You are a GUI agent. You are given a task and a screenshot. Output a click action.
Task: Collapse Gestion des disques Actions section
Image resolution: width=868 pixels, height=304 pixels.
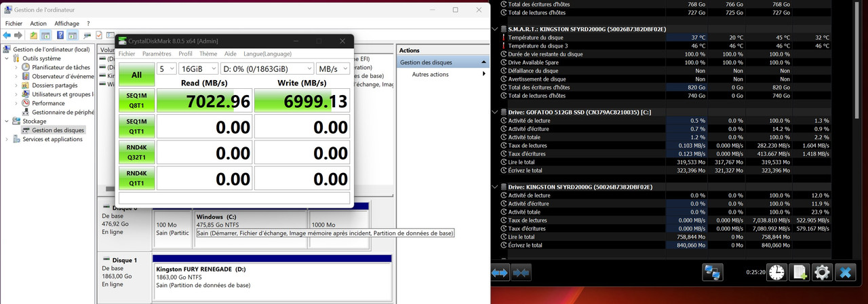(x=484, y=62)
